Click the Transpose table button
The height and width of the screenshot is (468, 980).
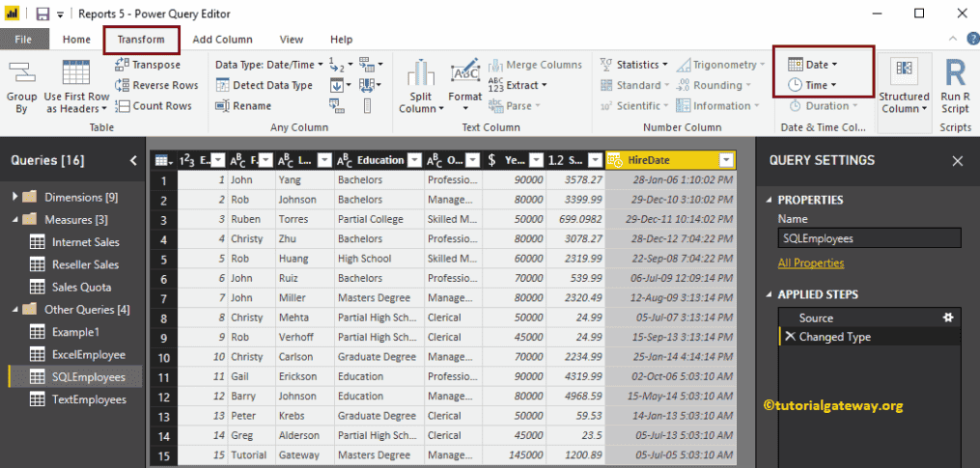(x=148, y=65)
